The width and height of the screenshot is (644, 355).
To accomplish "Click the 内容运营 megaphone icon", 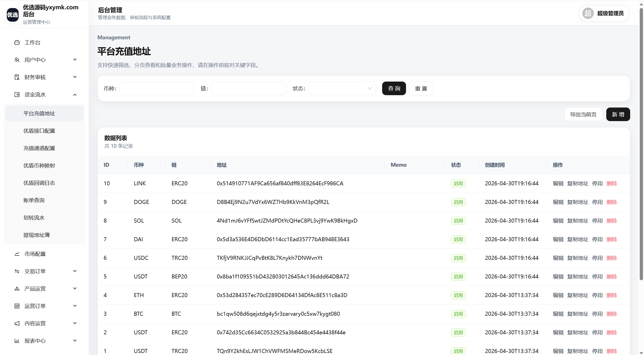I will coord(17,324).
